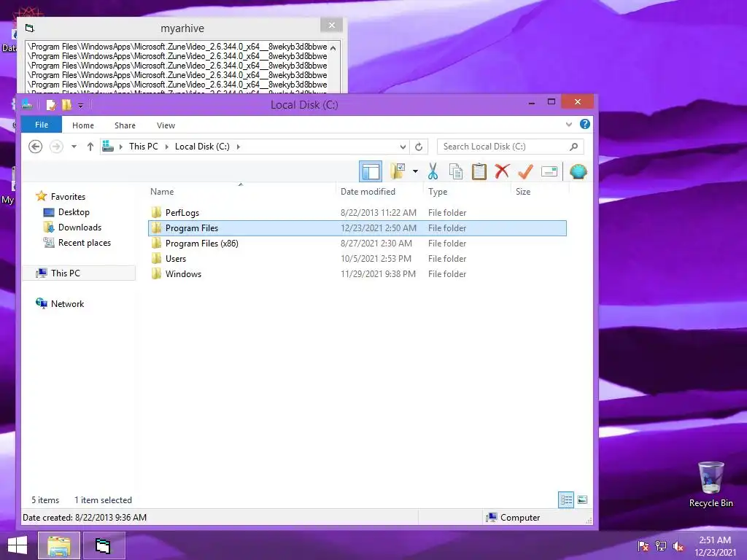This screenshot has width=747, height=560.
Task: Click the orange checkmark Properties icon
Action: tap(525, 171)
